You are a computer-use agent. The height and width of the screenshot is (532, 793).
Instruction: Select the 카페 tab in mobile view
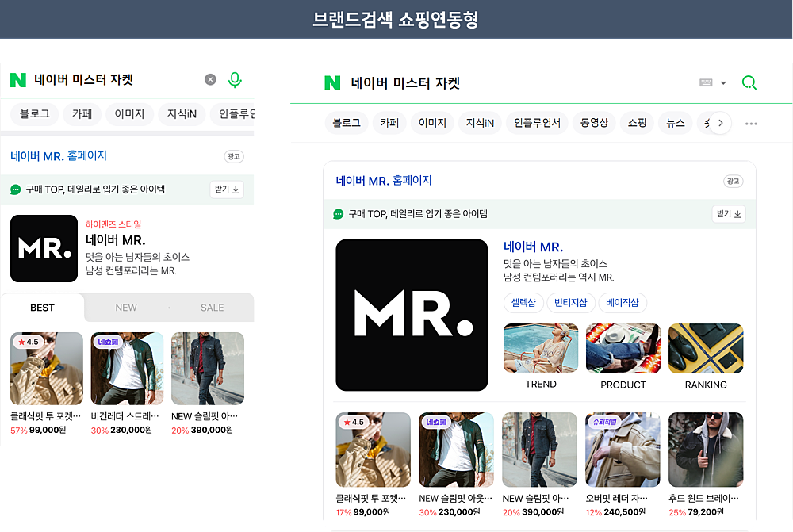(82, 114)
